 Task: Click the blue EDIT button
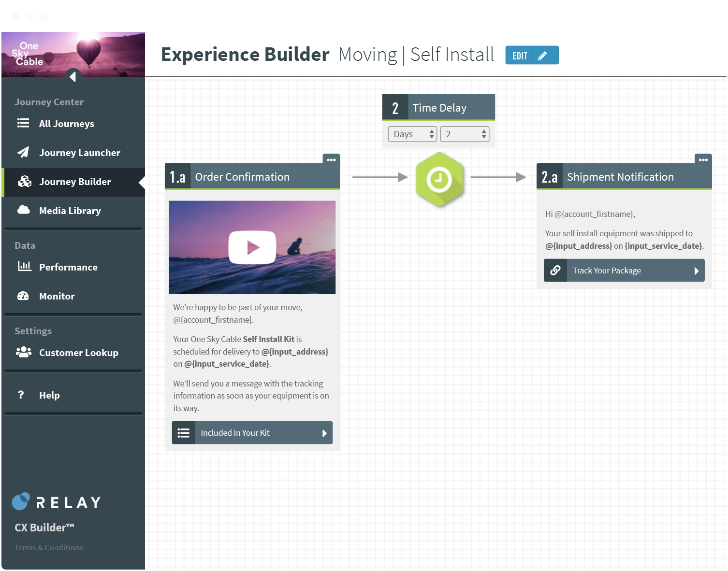click(x=532, y=56)
